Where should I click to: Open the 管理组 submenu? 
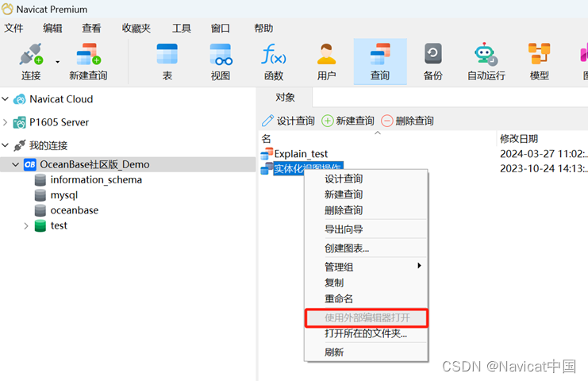click(366, 267)
